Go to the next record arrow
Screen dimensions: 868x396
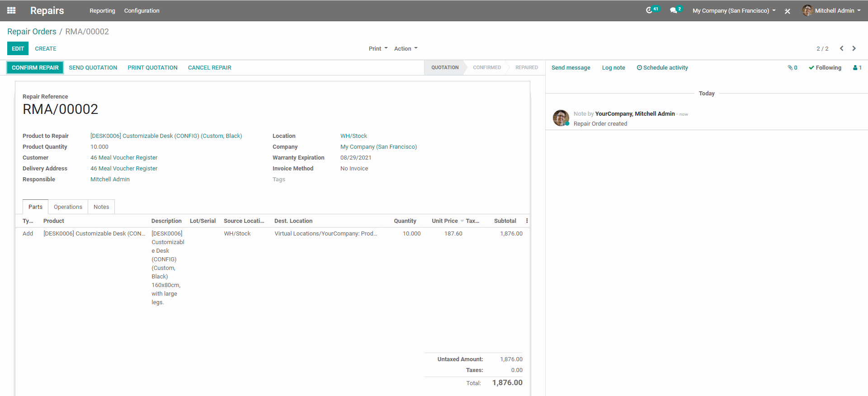(854, 48)
